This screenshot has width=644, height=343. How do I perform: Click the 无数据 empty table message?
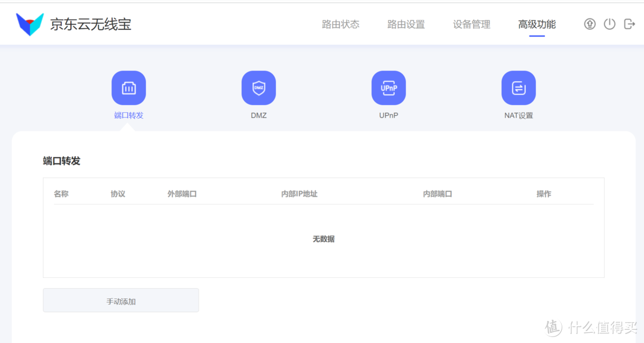click(x=324, y=239)
